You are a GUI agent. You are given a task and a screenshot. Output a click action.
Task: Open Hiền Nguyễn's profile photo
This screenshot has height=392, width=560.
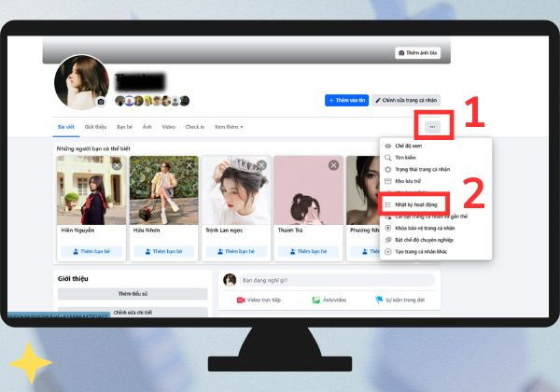pyautogui.click(x=91, y=190)
